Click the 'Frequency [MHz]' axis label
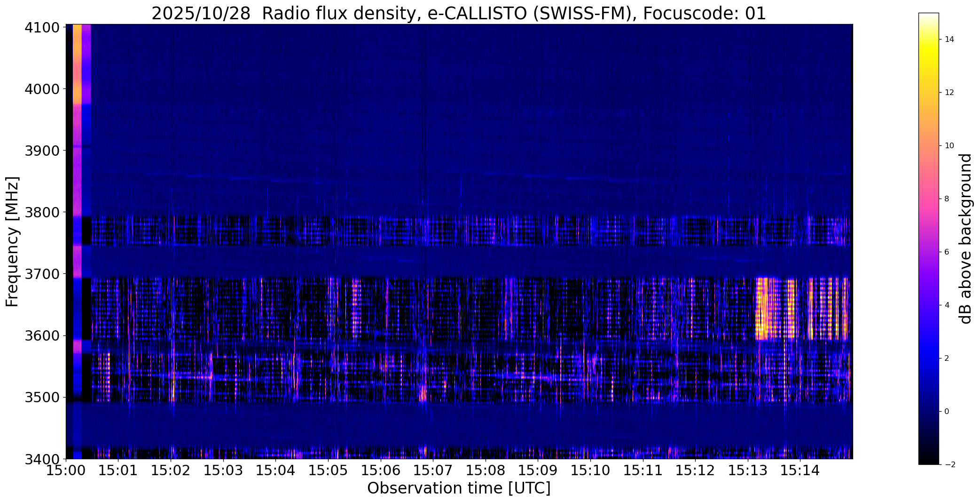The image size is (980, 502). 12,241
